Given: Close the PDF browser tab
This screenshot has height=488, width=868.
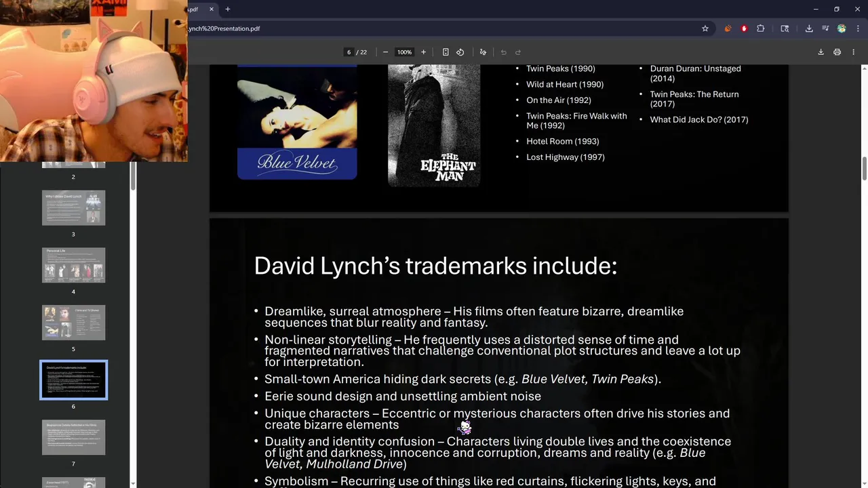Looking at the screenshot, I should 212,9.
